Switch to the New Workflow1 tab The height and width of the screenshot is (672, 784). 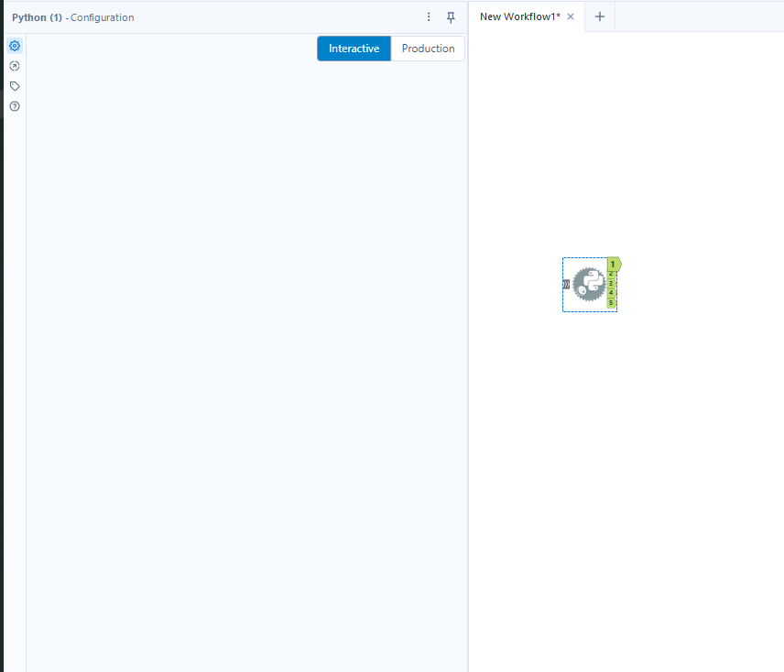(522, 16)
